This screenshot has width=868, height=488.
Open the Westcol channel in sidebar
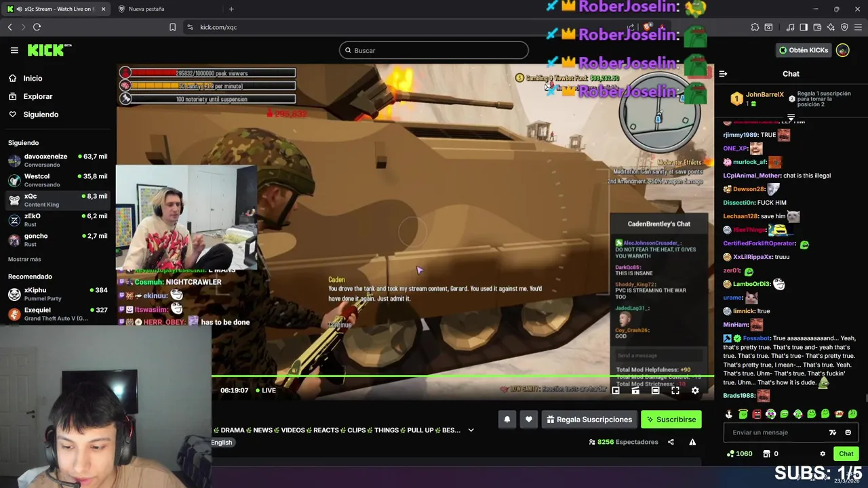[58, 180]
